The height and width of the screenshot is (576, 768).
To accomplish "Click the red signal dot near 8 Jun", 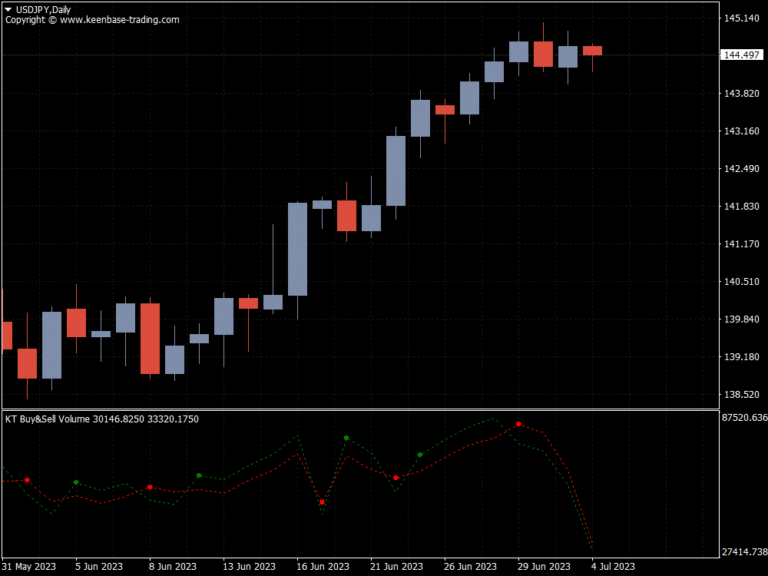I will (x=150, y=487).
